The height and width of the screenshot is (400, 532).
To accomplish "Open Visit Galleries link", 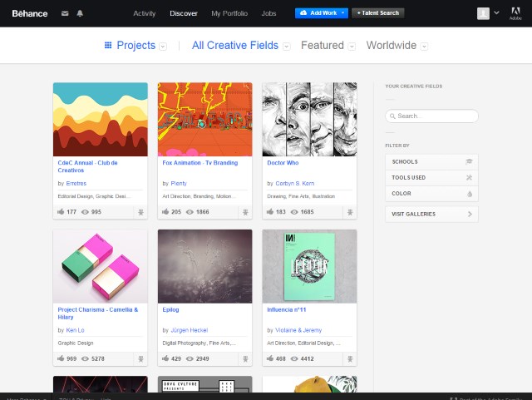I will 431,215.
